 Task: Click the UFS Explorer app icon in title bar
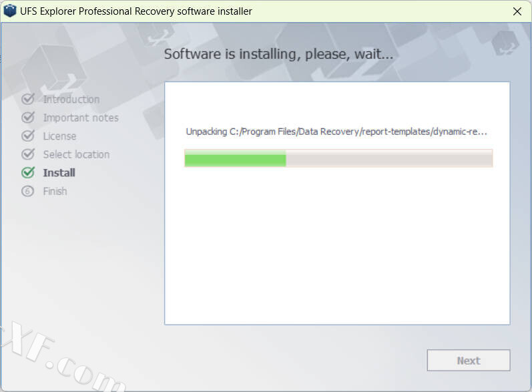coord(10,11)
